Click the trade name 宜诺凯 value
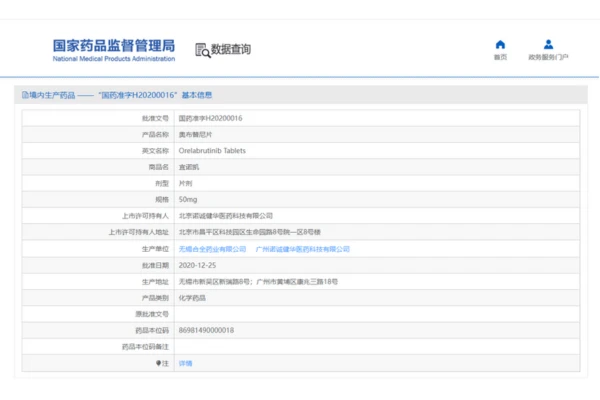 click(190, 167)
